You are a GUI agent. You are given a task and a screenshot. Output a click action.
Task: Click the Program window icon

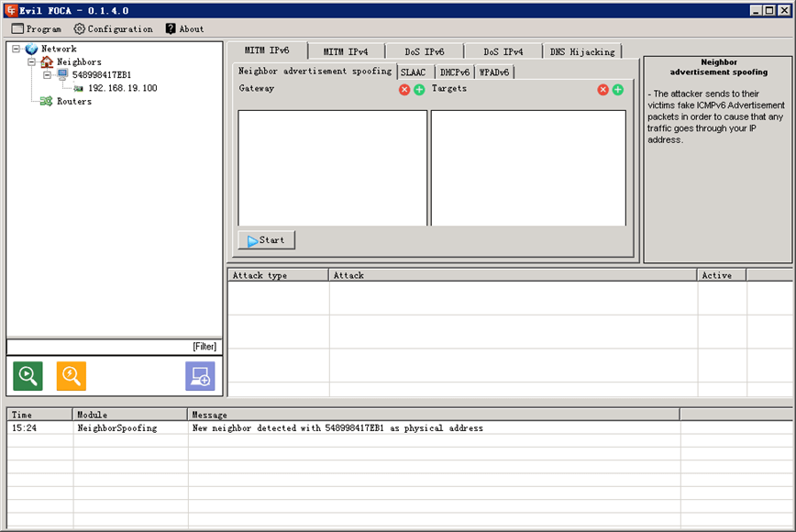[x=17, y=29]
